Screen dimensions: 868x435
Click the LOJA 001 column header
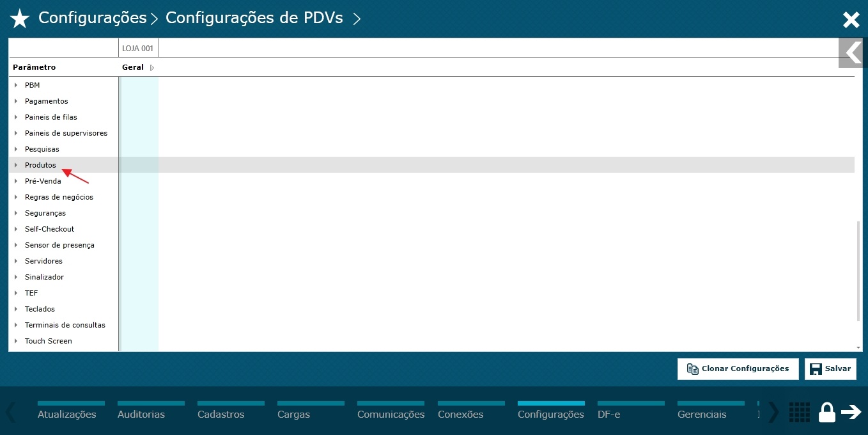[x=139, y=48]
